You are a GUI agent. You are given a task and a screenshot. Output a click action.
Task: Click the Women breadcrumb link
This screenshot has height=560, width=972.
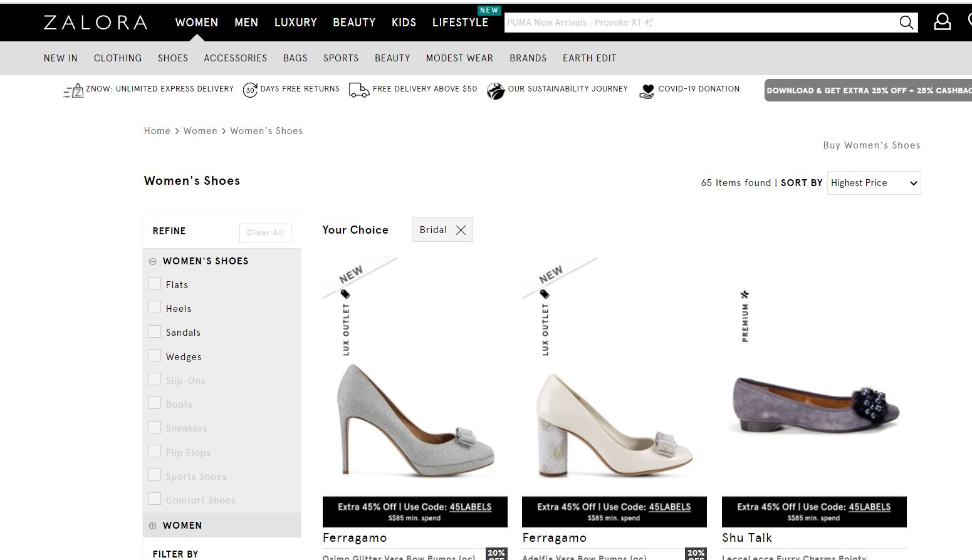click(x=200, y=131)
